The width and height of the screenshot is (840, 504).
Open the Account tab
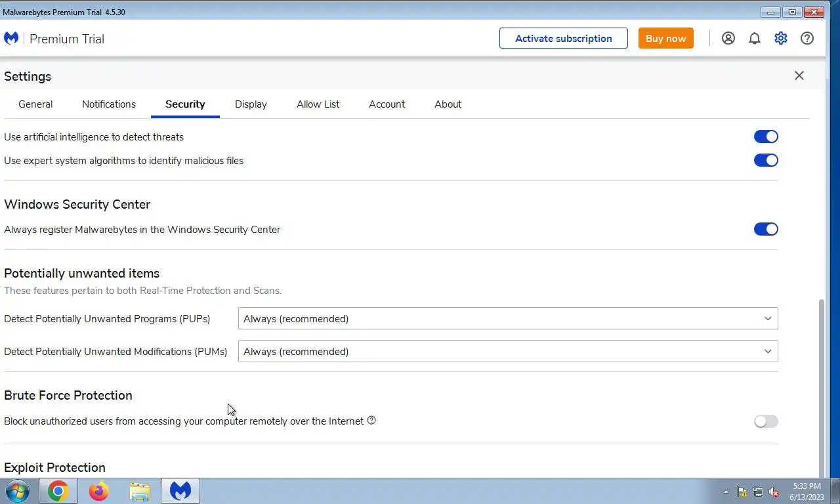[x=387, y=104]
